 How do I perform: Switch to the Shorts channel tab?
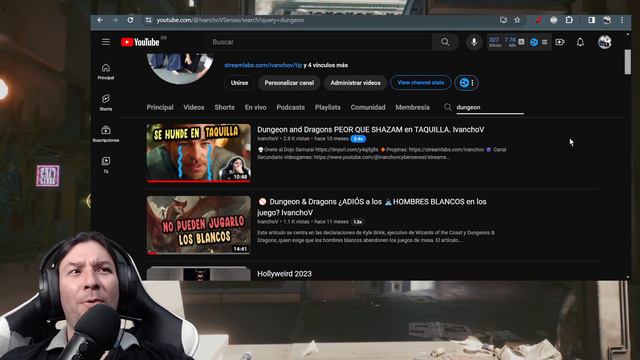coord(224,107)
